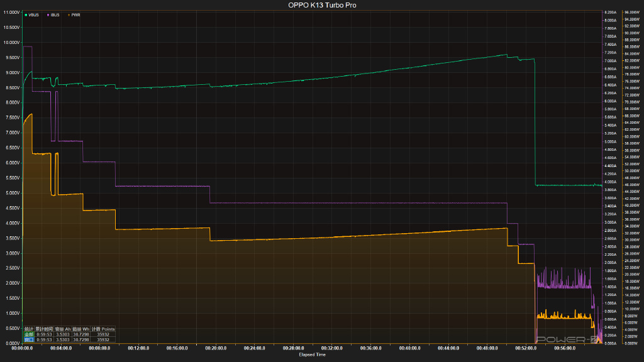Screen dimensions: 644x362
Task: Select the blue 窗口 row in stats table
Action: point(28,339)
